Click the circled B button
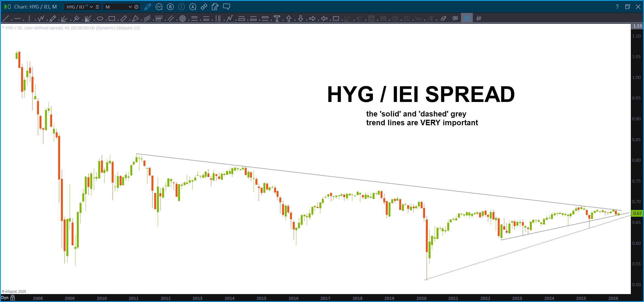Image resolution: width=644 pixels, height=302 pixels. (170, 7)
